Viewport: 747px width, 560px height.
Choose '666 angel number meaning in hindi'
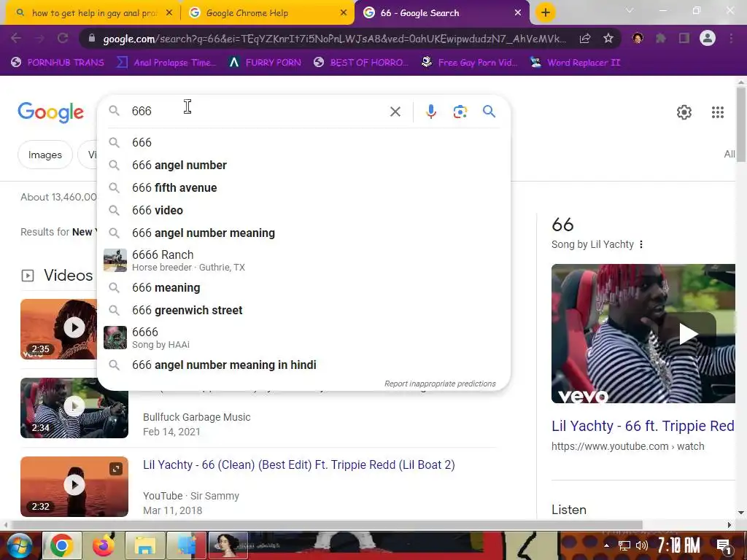pos(303,365)
